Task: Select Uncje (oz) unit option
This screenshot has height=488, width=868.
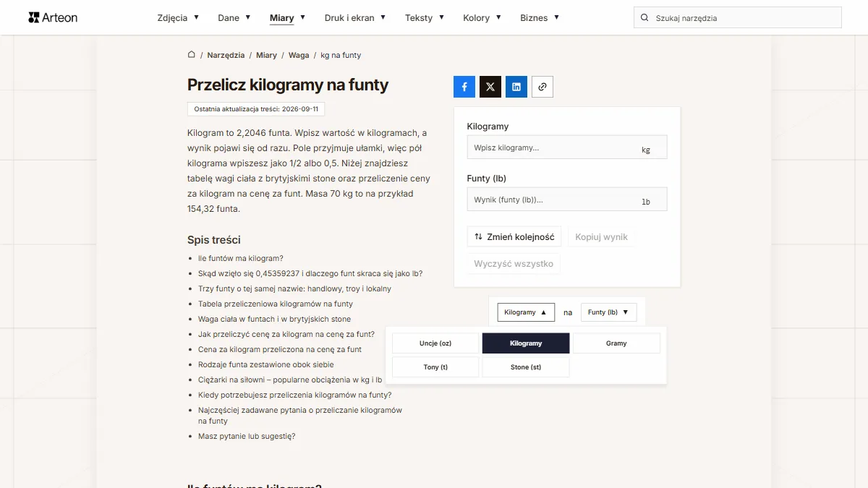Action: click(435, 343)
